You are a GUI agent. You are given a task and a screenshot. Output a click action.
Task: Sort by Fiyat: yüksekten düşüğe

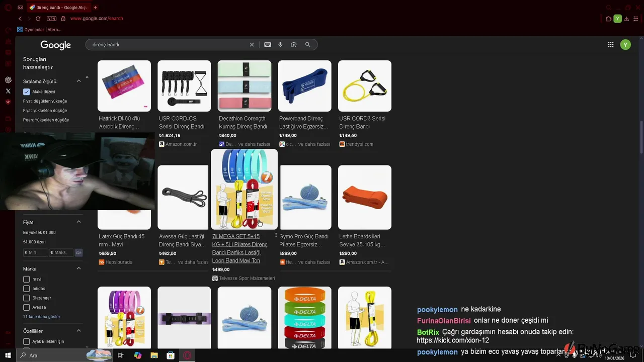click(x=45, y=111)
